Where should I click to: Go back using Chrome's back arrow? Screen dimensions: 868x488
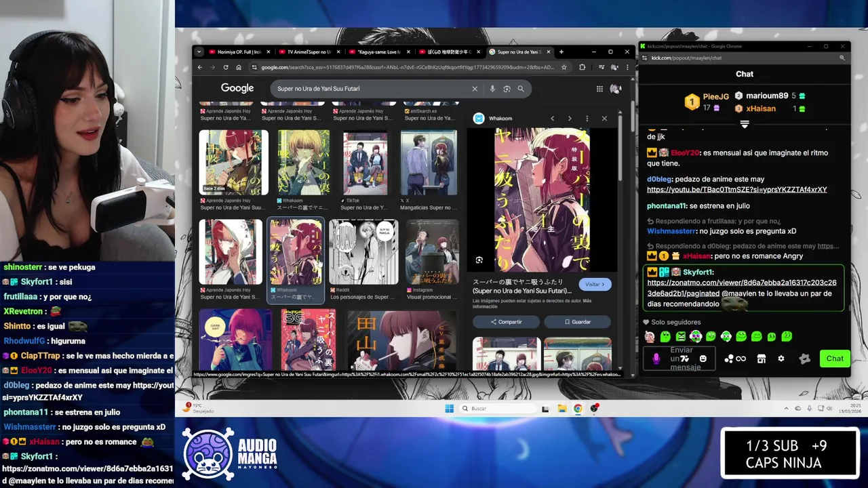[200, 67]
